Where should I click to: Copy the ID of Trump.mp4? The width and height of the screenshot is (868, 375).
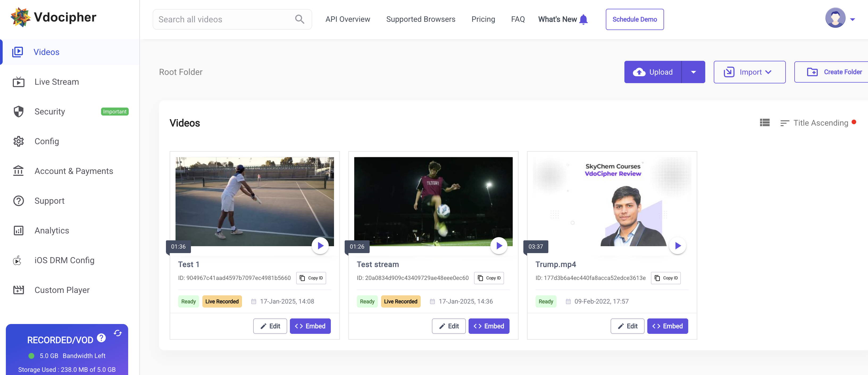[x=666, y=278]
